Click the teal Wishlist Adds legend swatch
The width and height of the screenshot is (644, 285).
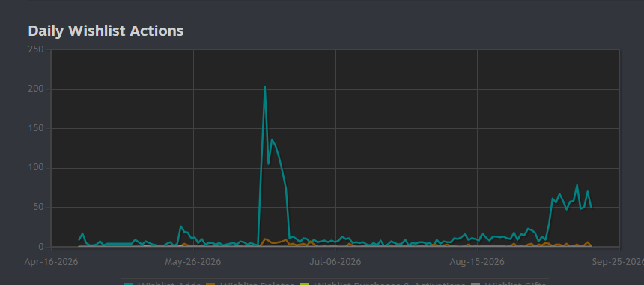(128, 283)
